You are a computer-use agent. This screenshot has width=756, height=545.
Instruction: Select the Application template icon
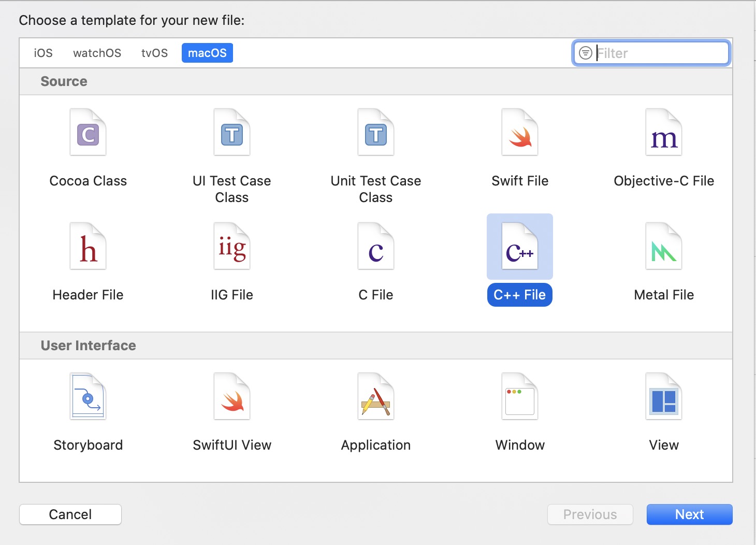coord(376,396)
